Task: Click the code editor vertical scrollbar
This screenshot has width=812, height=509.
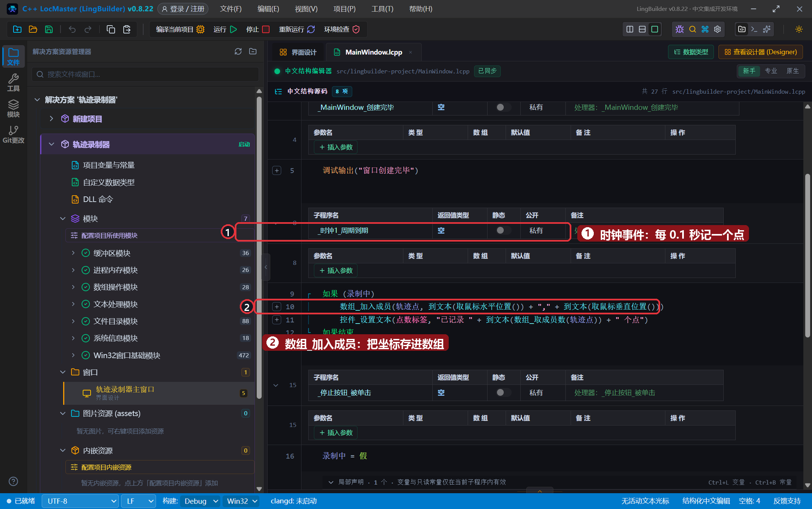Action: pyautogui.click(x=807, y=256)
